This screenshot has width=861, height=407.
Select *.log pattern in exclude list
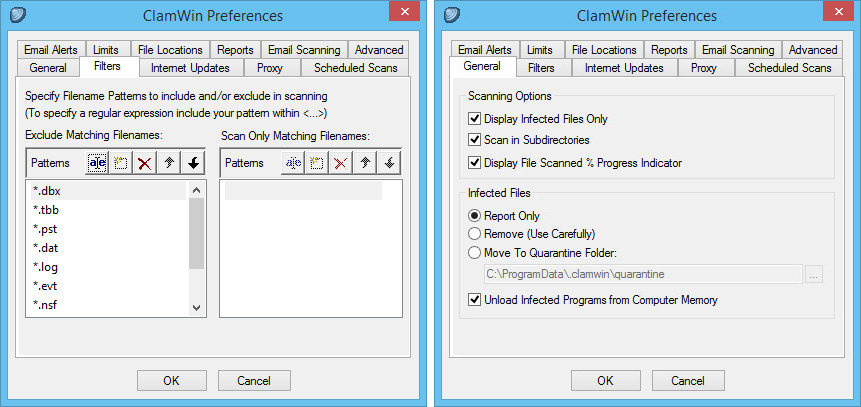108,267
